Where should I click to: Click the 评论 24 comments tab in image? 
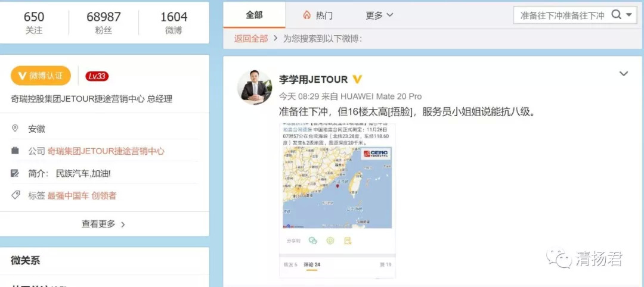tap(312, 264)
